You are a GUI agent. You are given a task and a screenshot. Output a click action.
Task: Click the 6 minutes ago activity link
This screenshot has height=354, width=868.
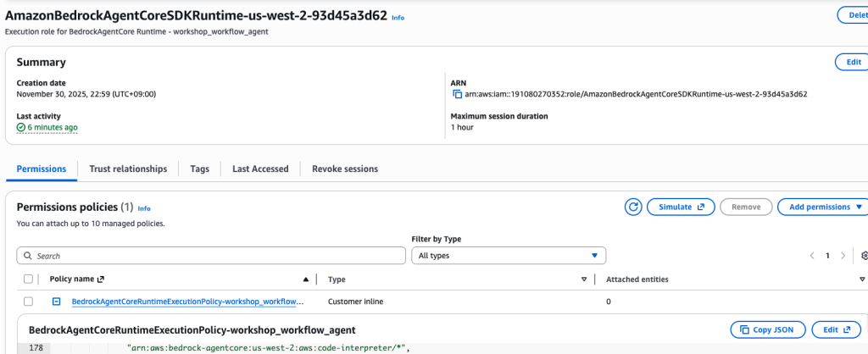click(x=53, y=127)
